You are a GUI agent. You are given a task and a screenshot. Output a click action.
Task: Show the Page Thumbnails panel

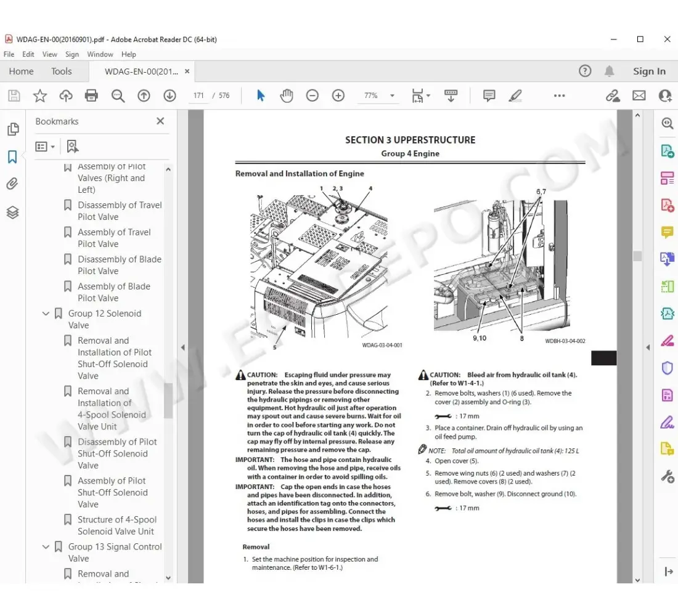click(13, 129)
